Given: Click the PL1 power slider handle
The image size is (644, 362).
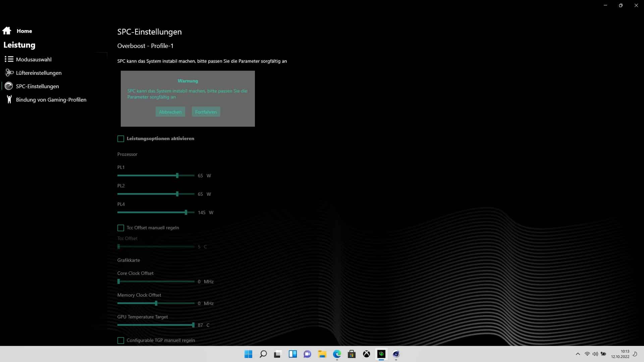Looking at the screenshot, I should 177,176.
